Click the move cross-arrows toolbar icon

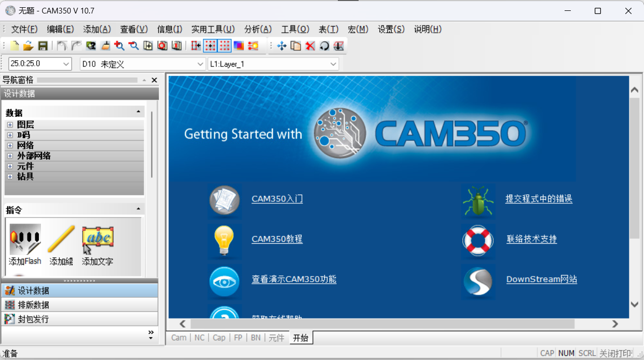(282, 46)
